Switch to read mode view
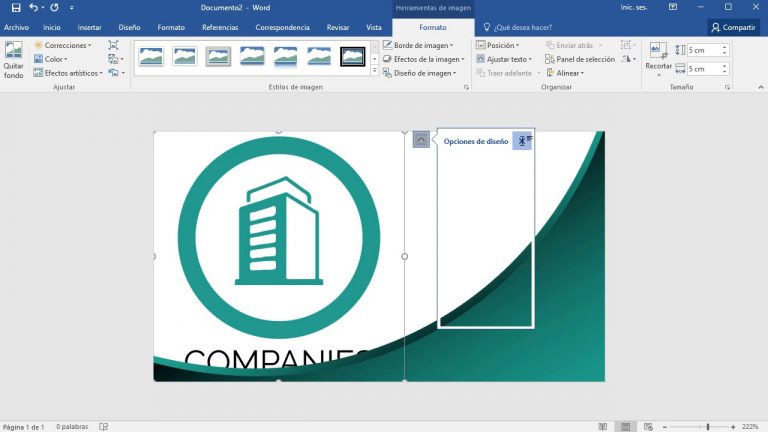 (x=602, y=427)
